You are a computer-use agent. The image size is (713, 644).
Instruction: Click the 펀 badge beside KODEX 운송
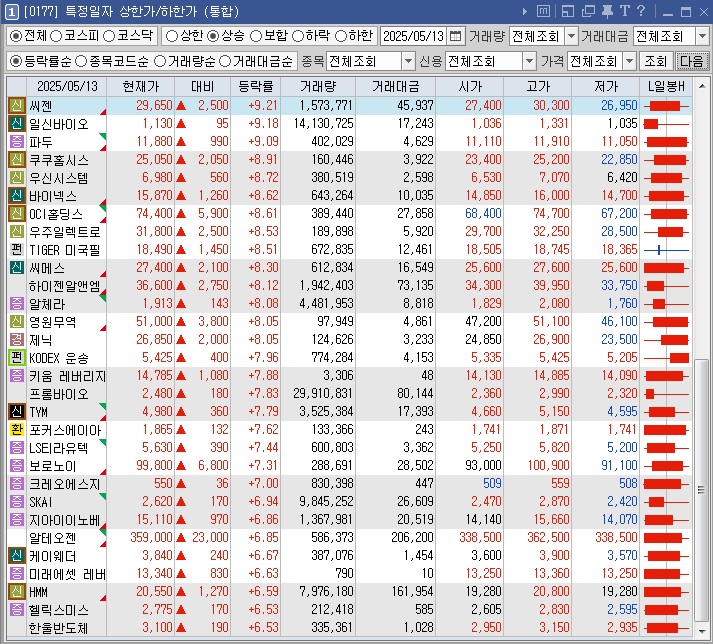(16, 358)
